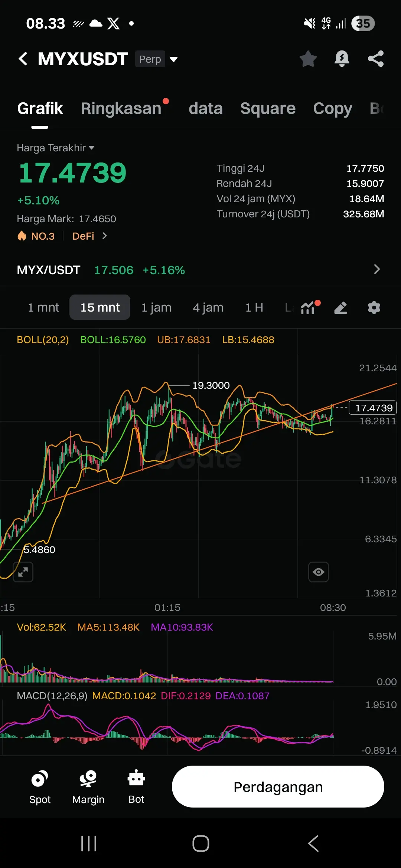Expand chart to fullscreen
Image resolution: width=401 pixels, height=868 pixels.
click(23, 572)
